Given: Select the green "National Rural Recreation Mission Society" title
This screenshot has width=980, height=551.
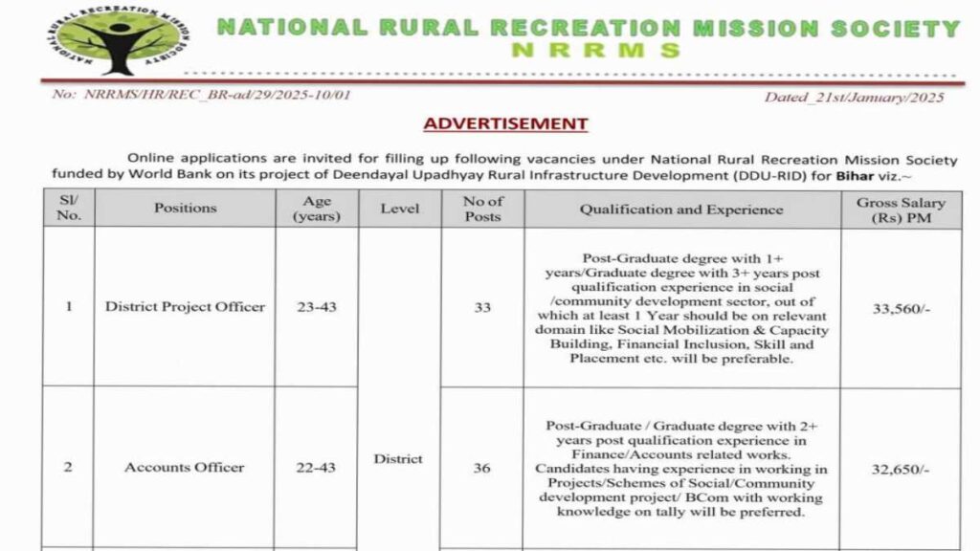Looking at the screenshot, I should pos(589,28).
